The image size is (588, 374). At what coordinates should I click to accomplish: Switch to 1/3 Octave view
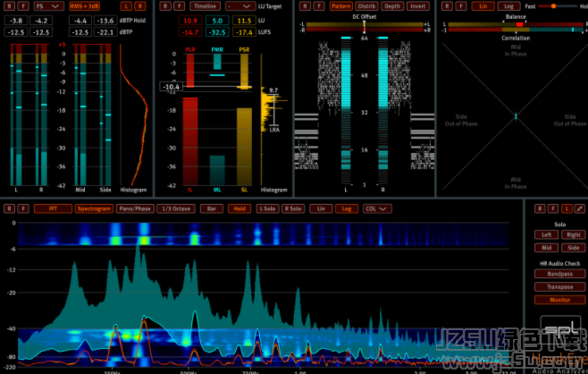(x=176, y=208)
